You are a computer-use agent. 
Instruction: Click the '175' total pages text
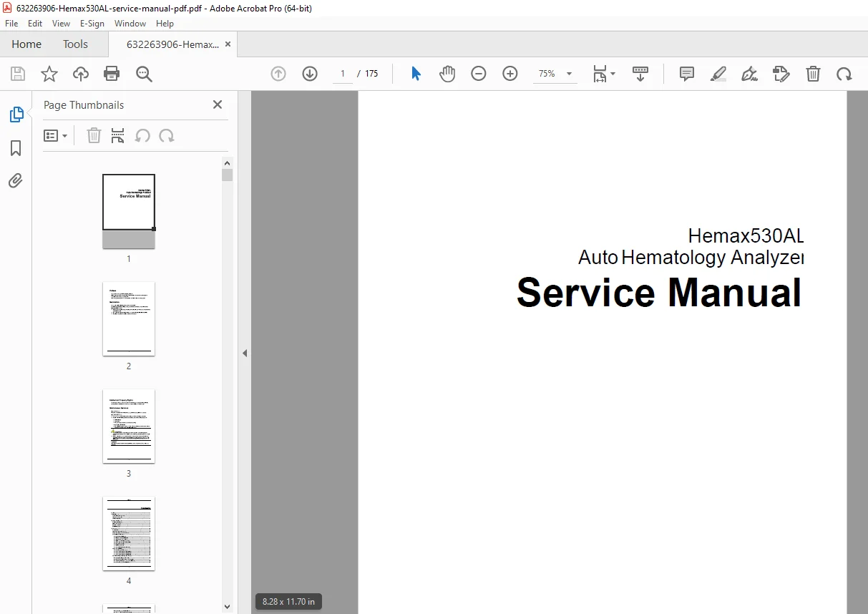click(x=371, y=74)
